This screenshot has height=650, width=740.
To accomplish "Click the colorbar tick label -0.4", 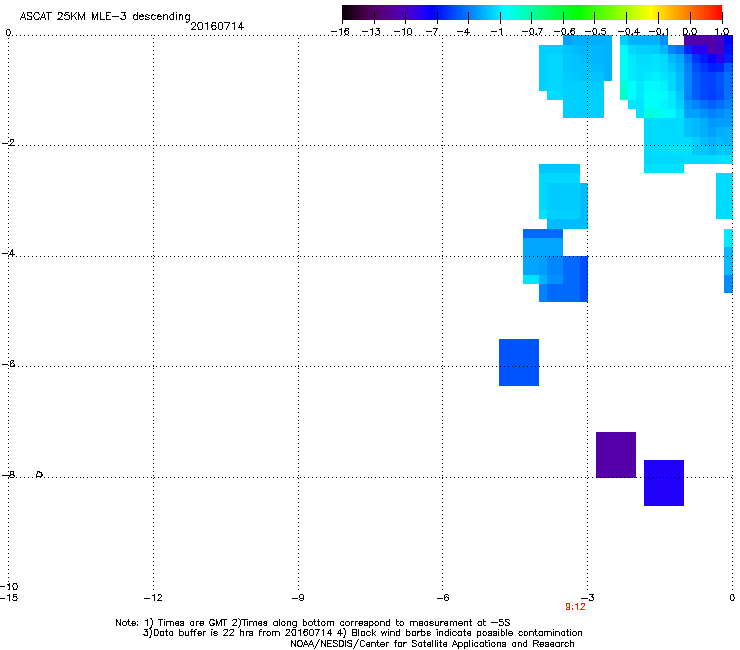I will click(629, 32).
